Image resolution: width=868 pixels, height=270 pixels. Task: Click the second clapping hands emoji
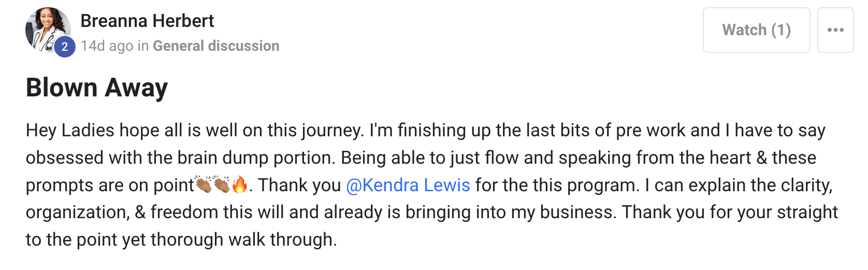222,184
